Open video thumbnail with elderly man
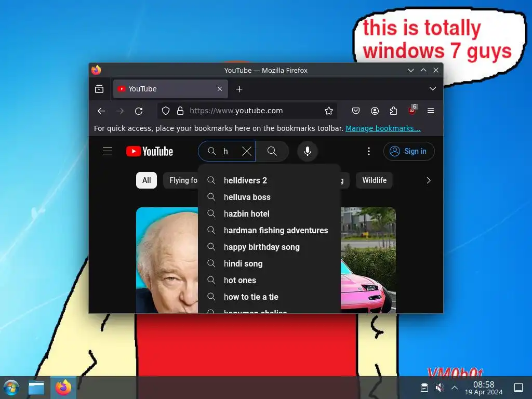Viewport: 532px width, 399px height. [167, 260]
